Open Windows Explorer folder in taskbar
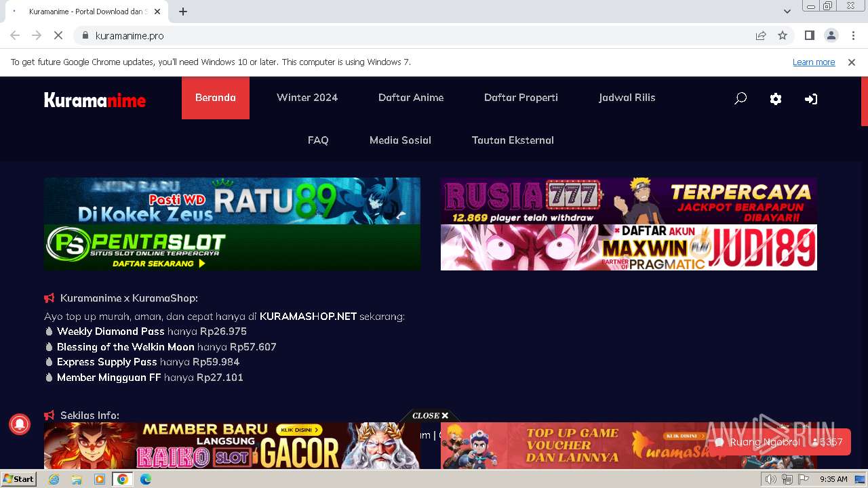This screenshot has width=868, height=488. pos(77,479)
